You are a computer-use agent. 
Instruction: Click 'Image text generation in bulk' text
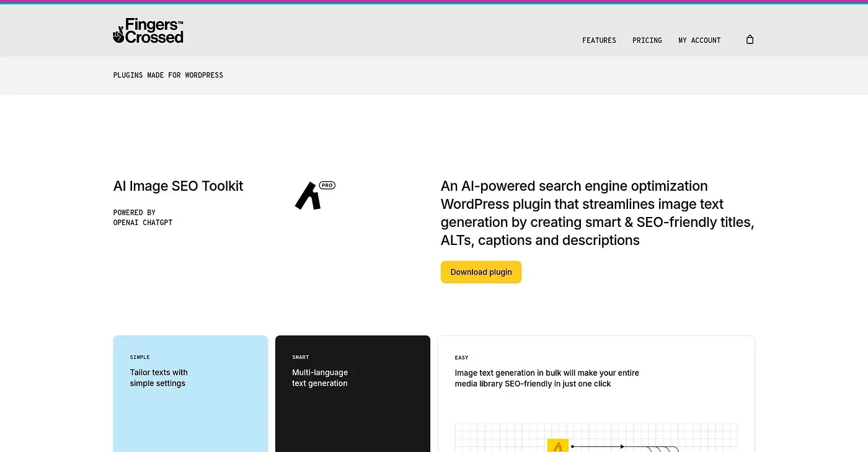click(547, 378)
